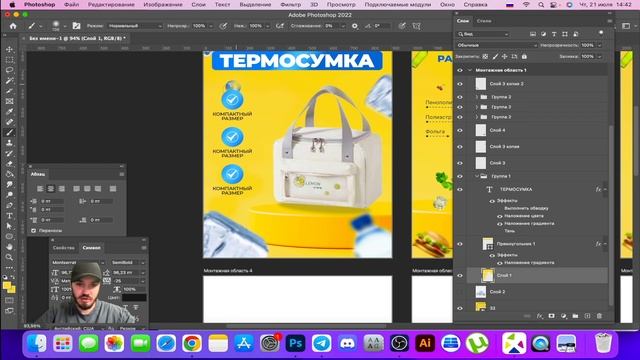Viewport: 640px width, 360px height.
Task: Open the Brush Settings panel icon
Action: coord(76,26)
